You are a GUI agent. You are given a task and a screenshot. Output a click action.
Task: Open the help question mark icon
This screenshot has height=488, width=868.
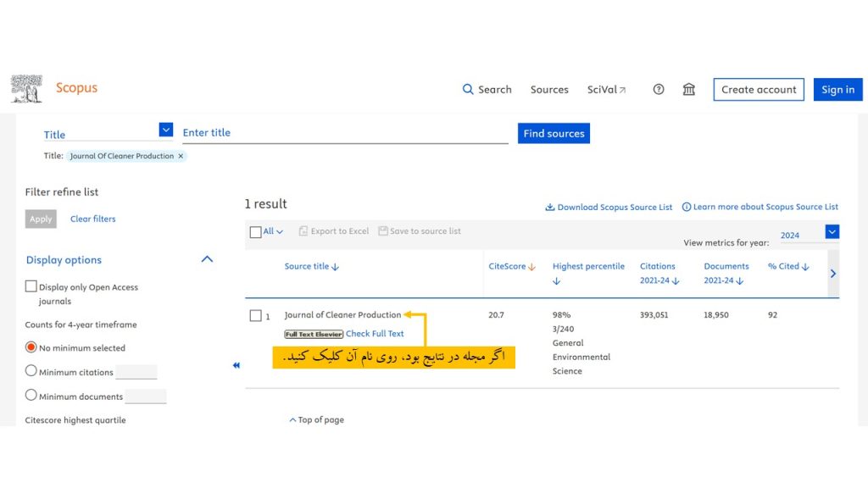[x=658, y=89]
